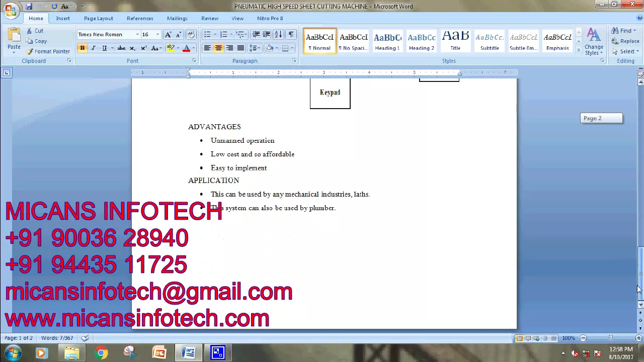Apply the Heading 1 style
The image size is (644, 362).
coord(387,41)
